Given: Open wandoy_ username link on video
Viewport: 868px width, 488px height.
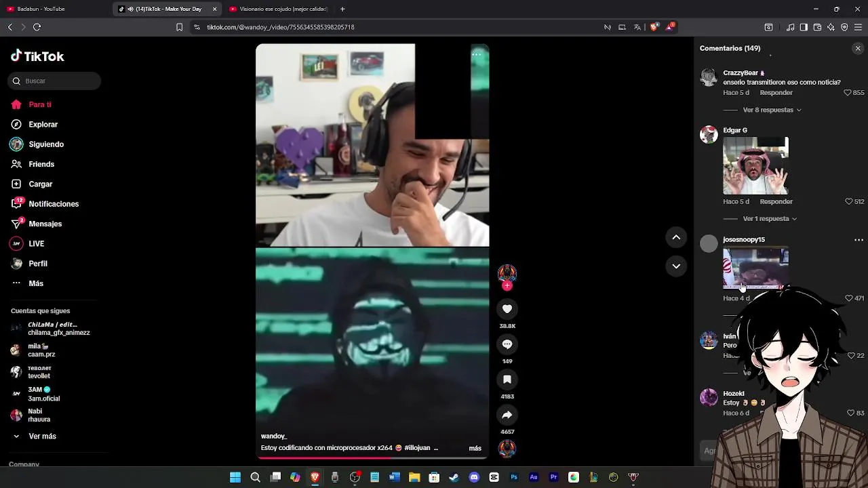Looking at the screenshot, I should (274, 436).
